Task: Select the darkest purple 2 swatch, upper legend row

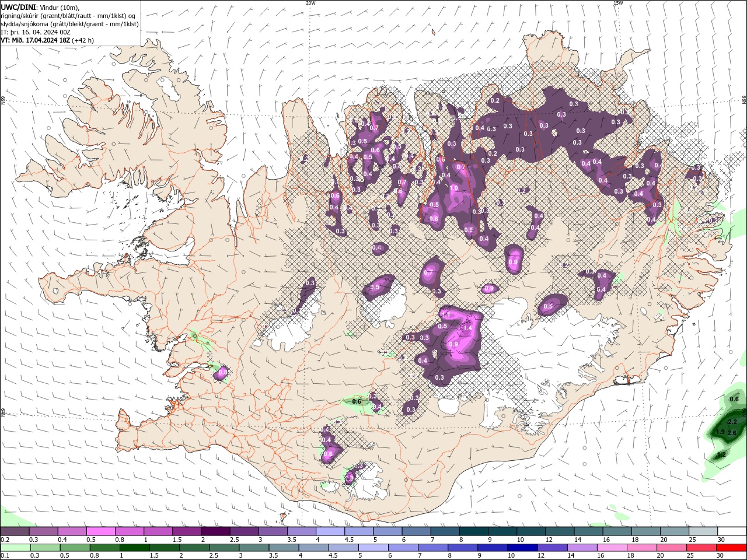Action: (215, 531)
